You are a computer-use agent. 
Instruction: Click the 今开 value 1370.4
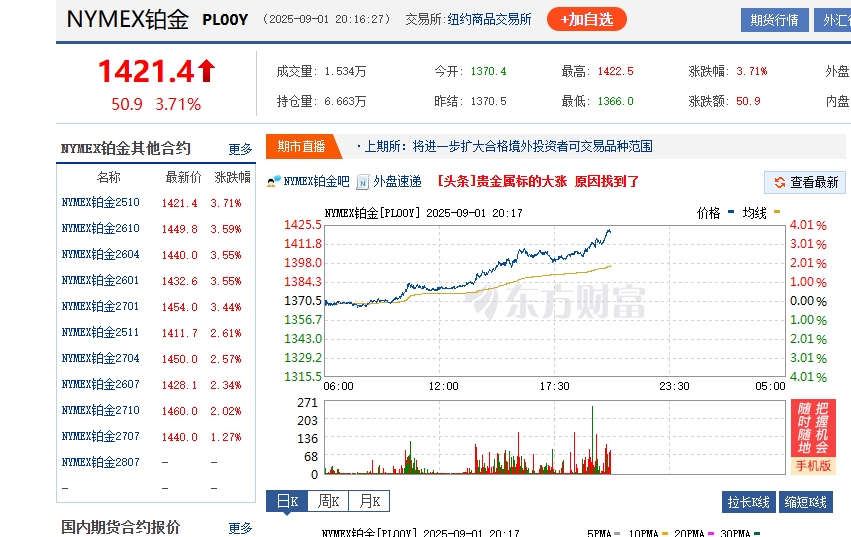tap(488, 72)
